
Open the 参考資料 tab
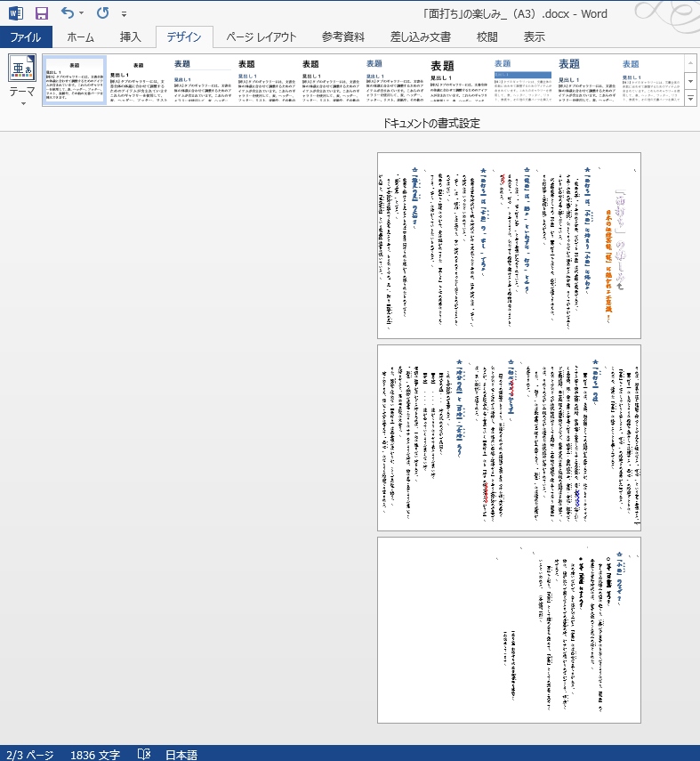pyautogui.click(x=343, y=37)
